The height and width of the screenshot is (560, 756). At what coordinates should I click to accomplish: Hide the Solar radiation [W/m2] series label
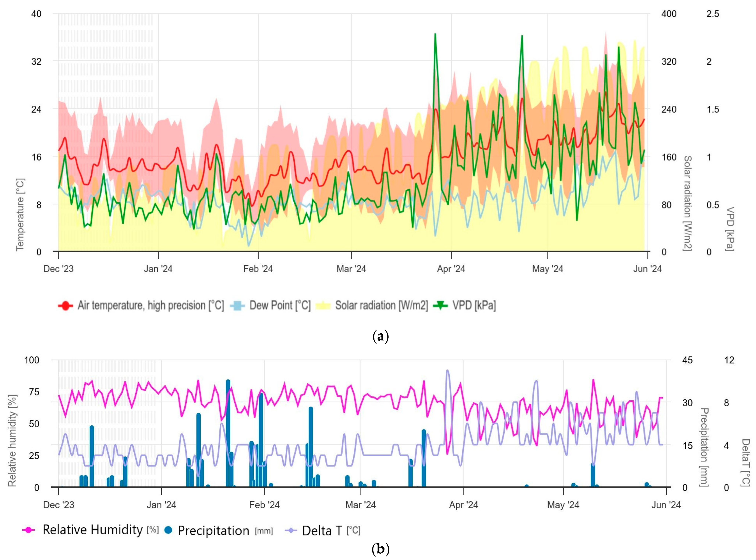point(381,305)
